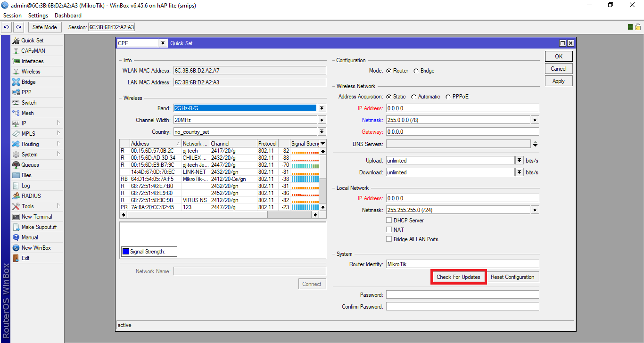Open the Mesh sidebar icon
644x343 pixels.
17,113
